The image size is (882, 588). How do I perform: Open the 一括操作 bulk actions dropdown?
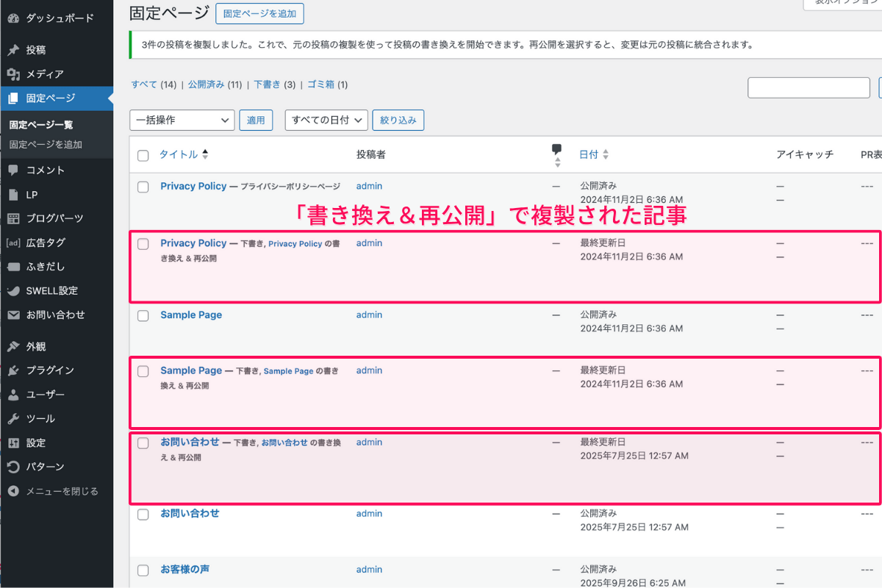(182, 120)
